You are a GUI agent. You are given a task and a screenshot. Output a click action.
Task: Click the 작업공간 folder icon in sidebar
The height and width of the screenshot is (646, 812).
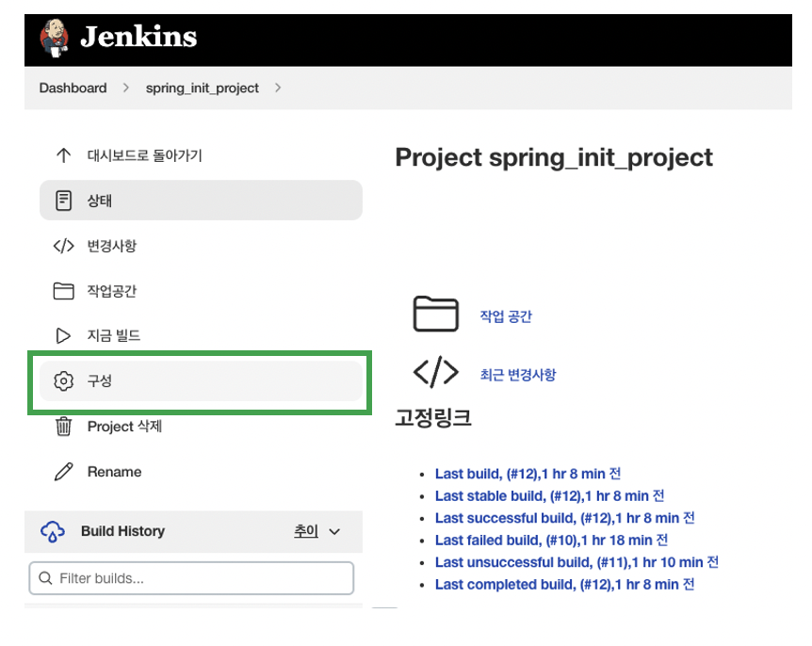[64, 291]
